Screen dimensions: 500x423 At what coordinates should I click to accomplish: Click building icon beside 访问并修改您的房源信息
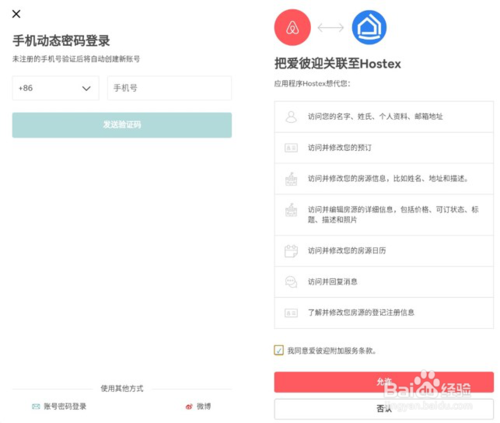tap(291, 179)
